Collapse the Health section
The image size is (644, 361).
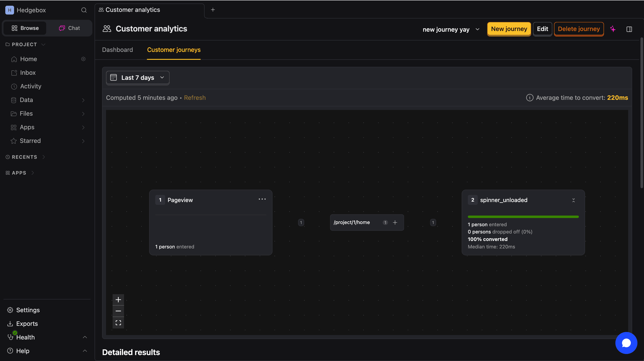point(85,337)
